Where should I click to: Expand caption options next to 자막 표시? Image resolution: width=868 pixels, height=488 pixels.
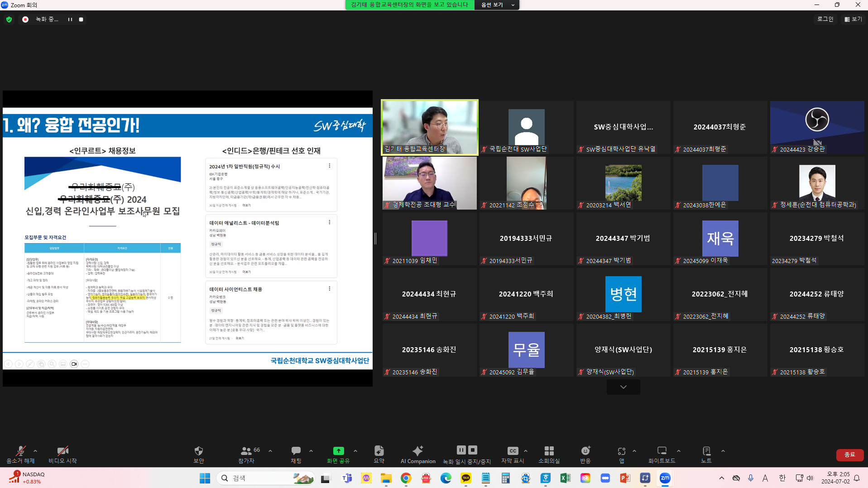526,451
